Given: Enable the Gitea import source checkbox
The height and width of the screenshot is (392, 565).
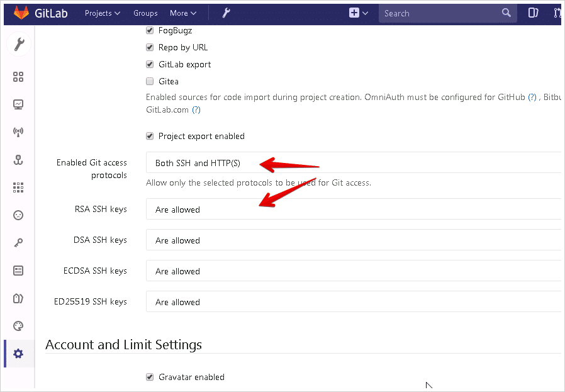Looking at the screenshot, I should pos(150,81).
